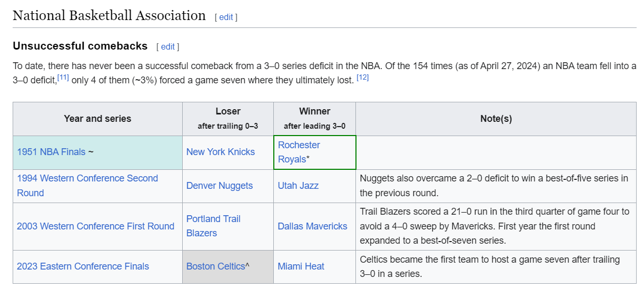This screenshot has height=288, width=644.
Task: Open the Dallas Mavericks link
Action: [x=312, y=226]
